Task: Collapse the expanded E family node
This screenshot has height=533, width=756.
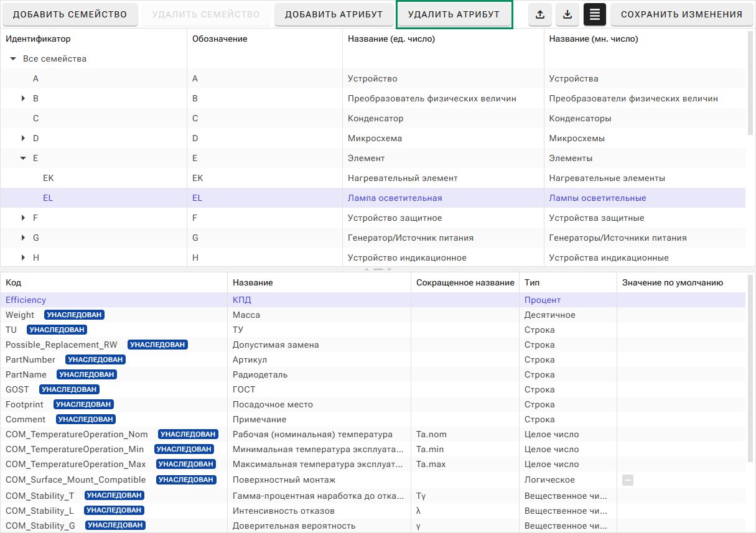Action: (23, 158)
